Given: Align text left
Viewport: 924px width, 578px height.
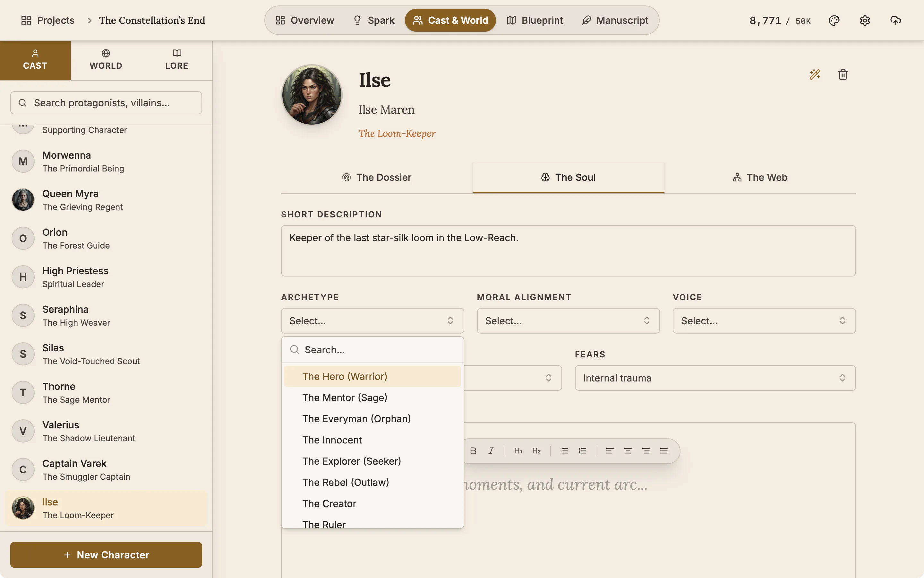Looking at the screenshot, I should point(609,451).
